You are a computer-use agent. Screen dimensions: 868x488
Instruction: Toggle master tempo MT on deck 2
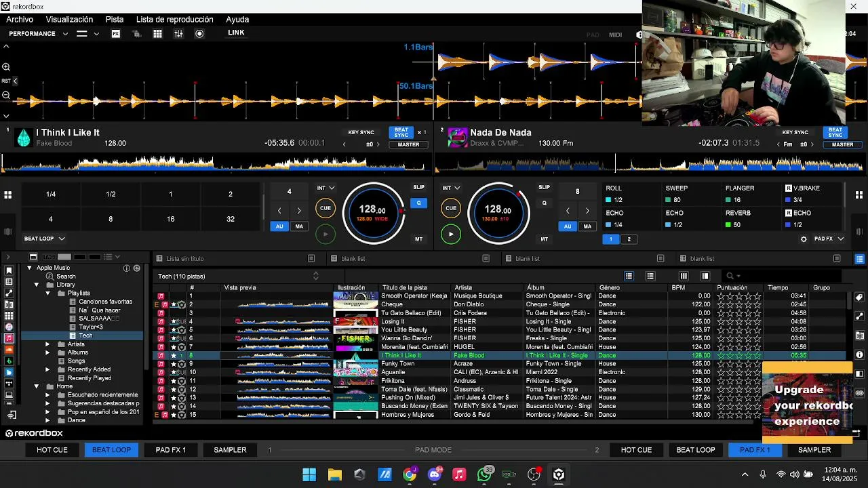(544, 239)
